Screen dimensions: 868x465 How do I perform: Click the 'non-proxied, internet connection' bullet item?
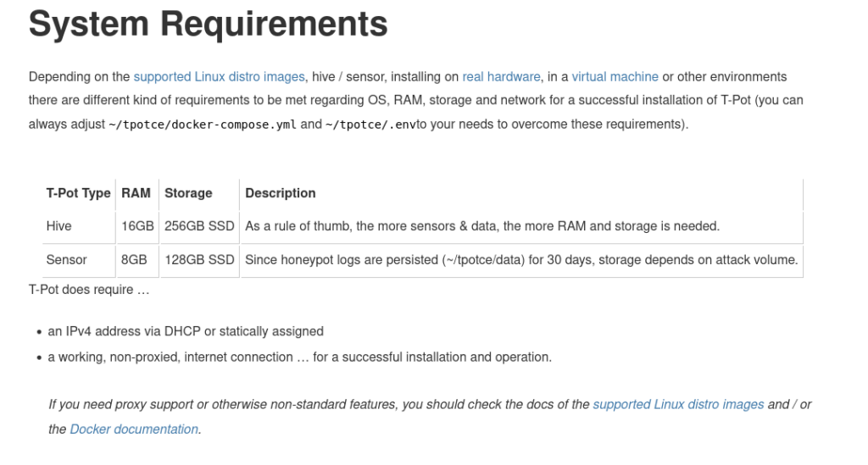[x=299, y=357]
